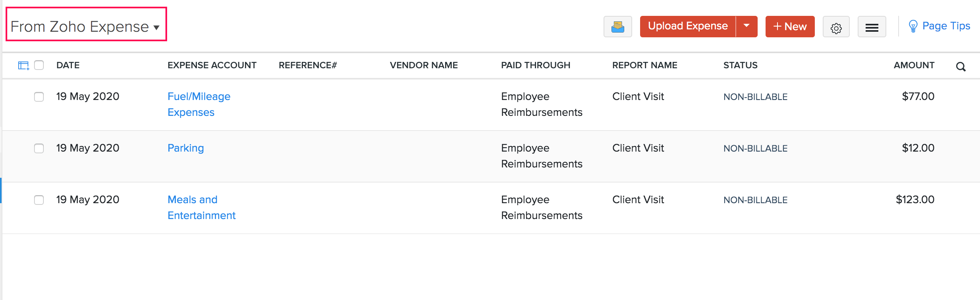Select the Parking expense row checkbox
Viewport: 980px width, 300px height.
pos(39,148)
